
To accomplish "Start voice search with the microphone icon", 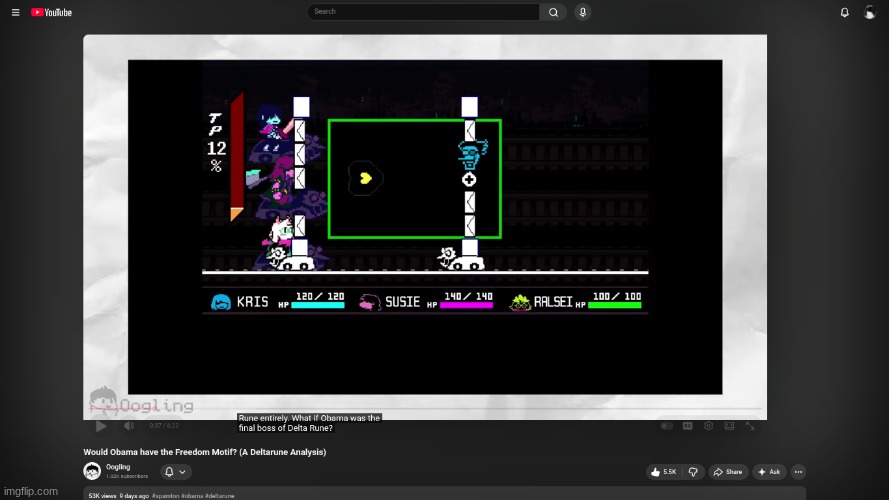I will (582, 12).
